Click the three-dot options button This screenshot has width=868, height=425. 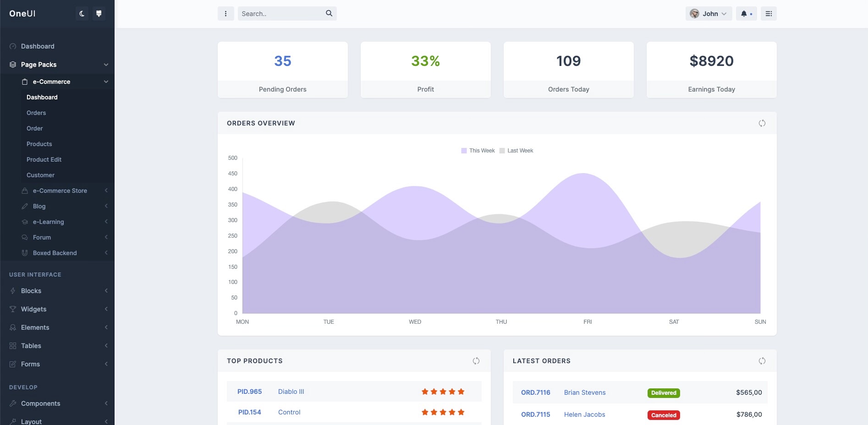pos(225,14)
